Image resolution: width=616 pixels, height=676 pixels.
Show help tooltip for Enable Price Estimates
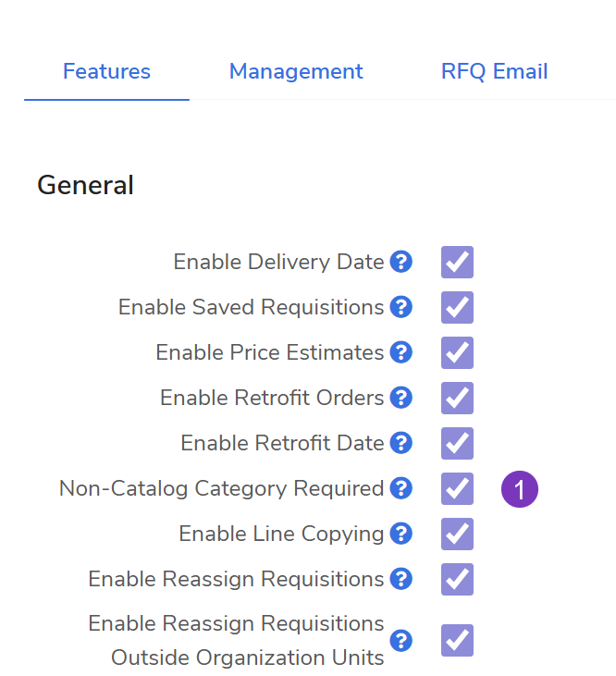click(400, 352)
